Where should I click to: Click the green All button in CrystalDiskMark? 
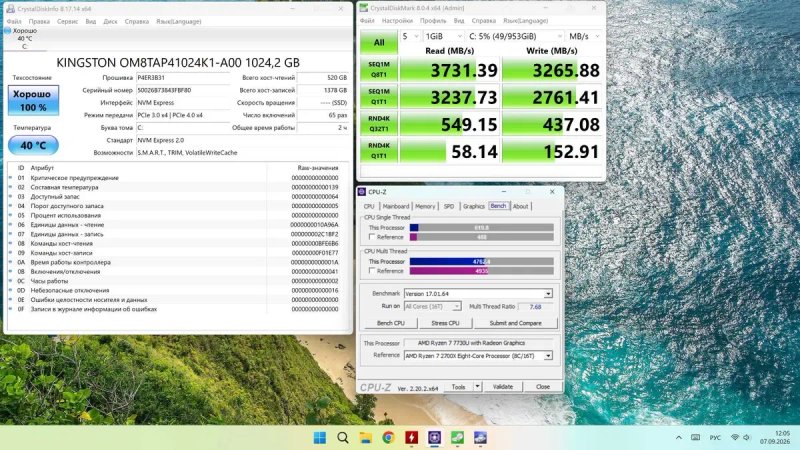coord(379,42)
